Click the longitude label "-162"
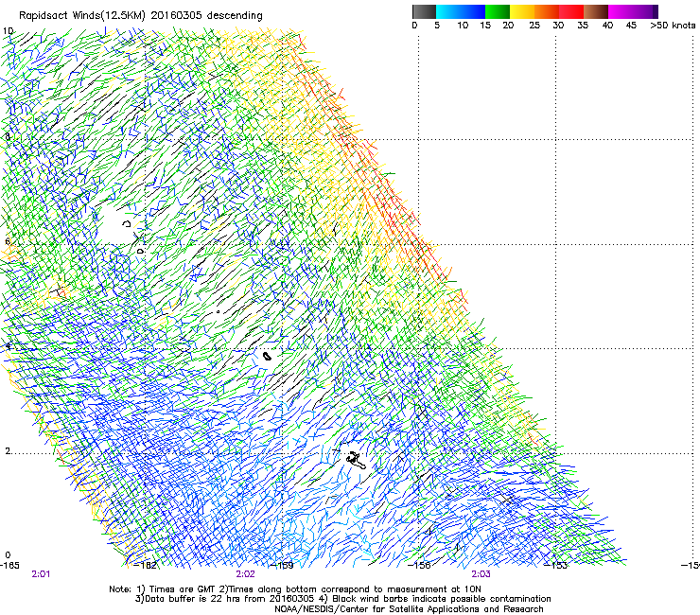 (146, 566)
